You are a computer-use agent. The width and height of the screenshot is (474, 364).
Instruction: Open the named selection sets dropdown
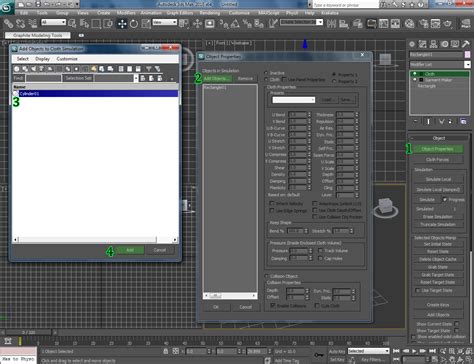point(302,22)
